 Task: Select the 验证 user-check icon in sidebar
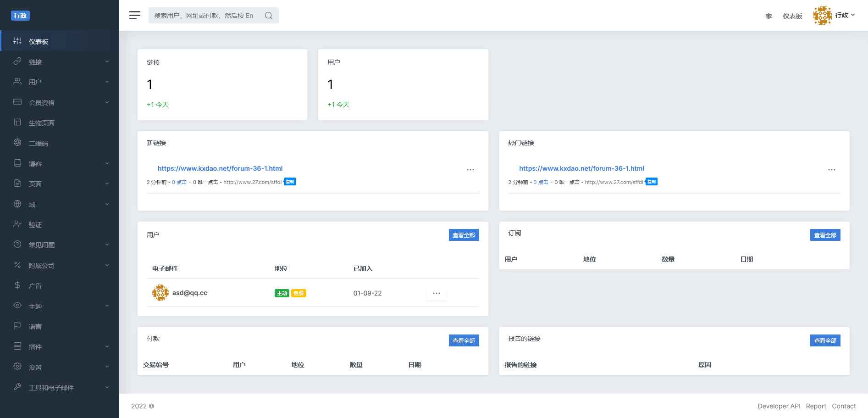[17, 224]
